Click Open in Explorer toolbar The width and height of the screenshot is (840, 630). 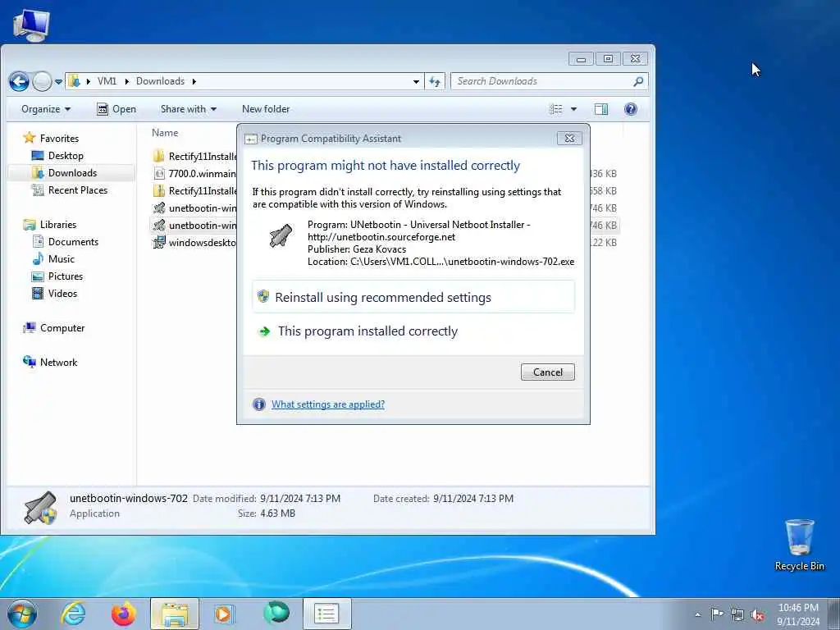116,109
